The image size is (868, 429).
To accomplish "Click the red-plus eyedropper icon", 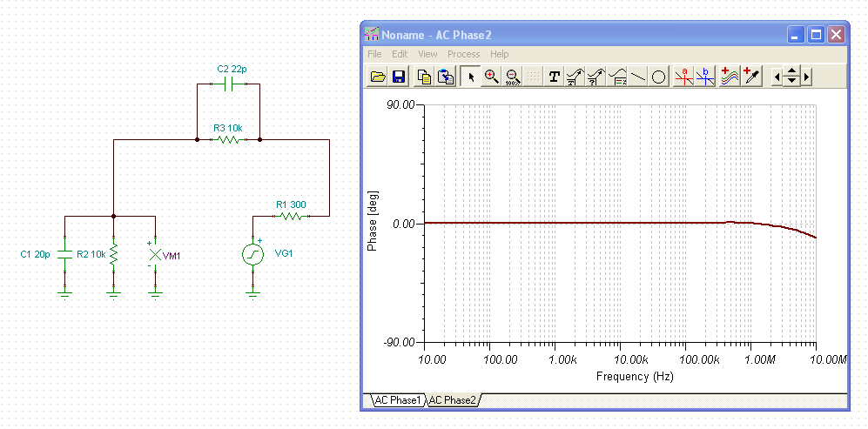I will point(750,77).
